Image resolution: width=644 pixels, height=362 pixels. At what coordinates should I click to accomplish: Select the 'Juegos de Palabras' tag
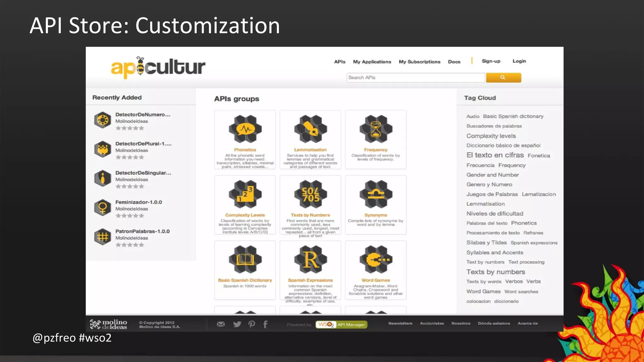coord(492,194)
